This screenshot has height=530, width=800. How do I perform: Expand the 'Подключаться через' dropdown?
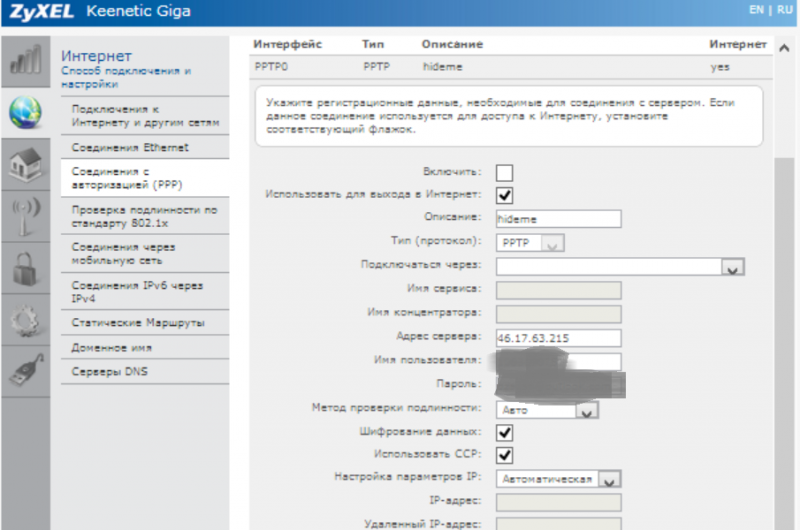pyautogui.click(x=735, y=267)
